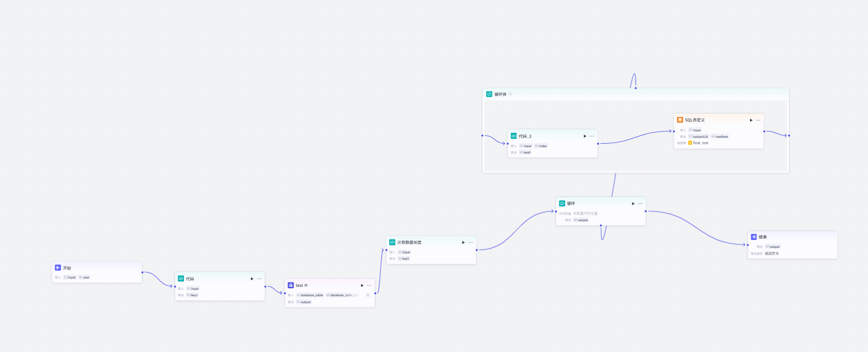Image resolution: width=868 pixels, height=352 pixels.
Task: Open the test node three-dot menu
Action: 369,285
